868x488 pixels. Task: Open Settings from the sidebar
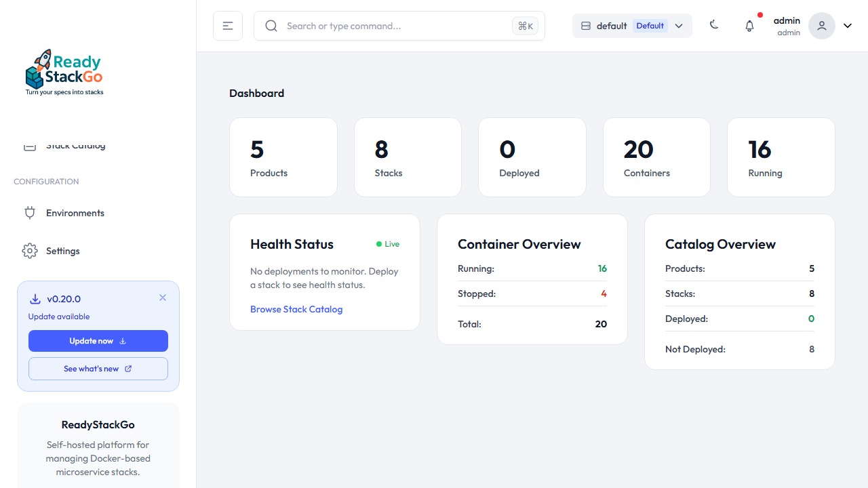click(63, 251)
